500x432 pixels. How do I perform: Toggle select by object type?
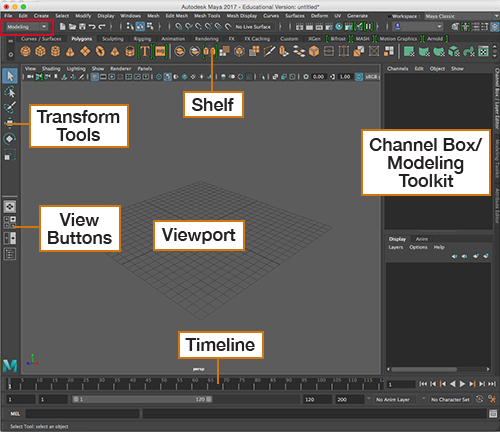[x=140, y=27]
